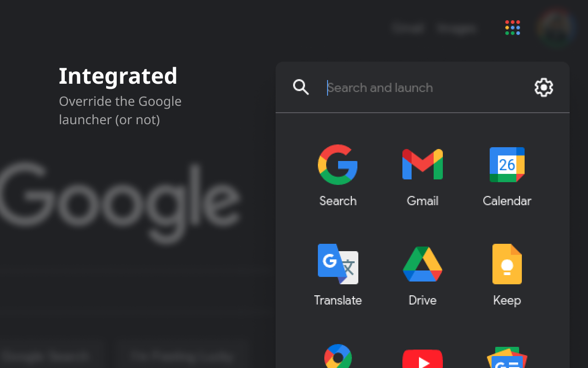The image size is (588, 368).
Task: Open Gmail from the app launcher
Action: coord(422,165)
